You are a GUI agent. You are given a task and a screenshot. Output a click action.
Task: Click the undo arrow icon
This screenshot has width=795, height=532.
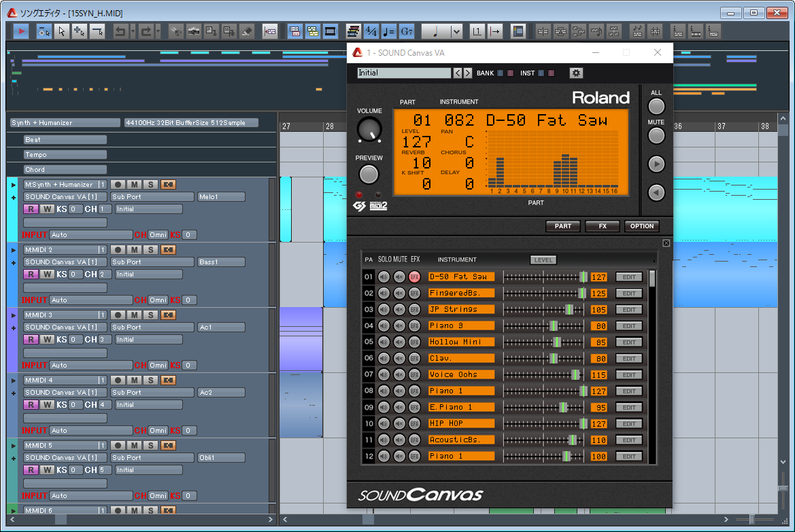120,31
